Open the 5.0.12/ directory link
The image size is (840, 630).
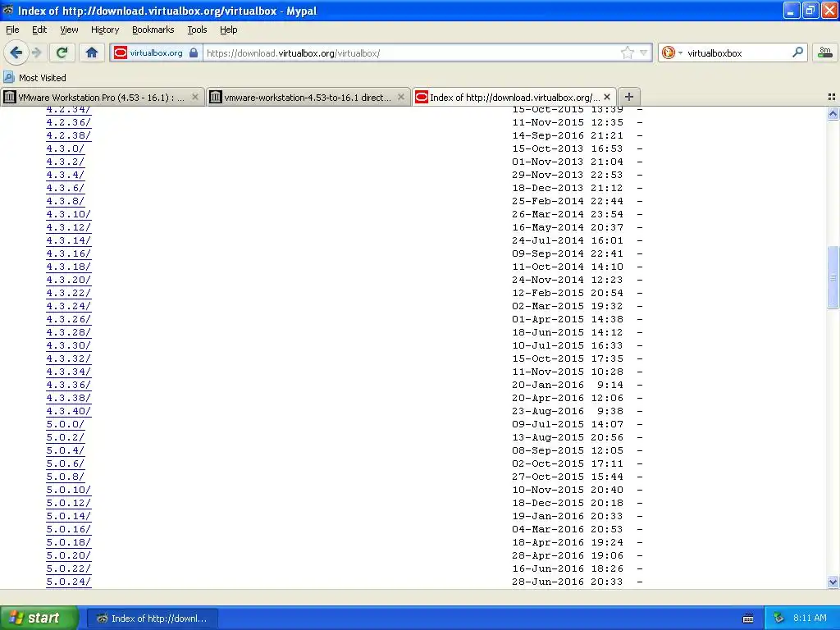[x=69, y=503]
